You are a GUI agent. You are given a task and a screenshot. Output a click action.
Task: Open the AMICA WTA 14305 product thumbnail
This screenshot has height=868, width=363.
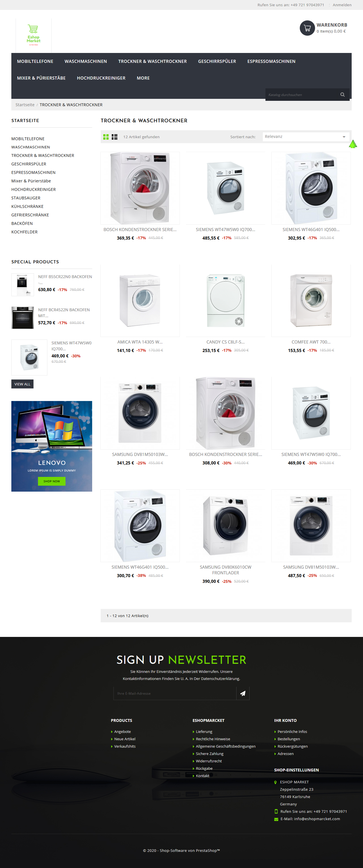[140, 300]
